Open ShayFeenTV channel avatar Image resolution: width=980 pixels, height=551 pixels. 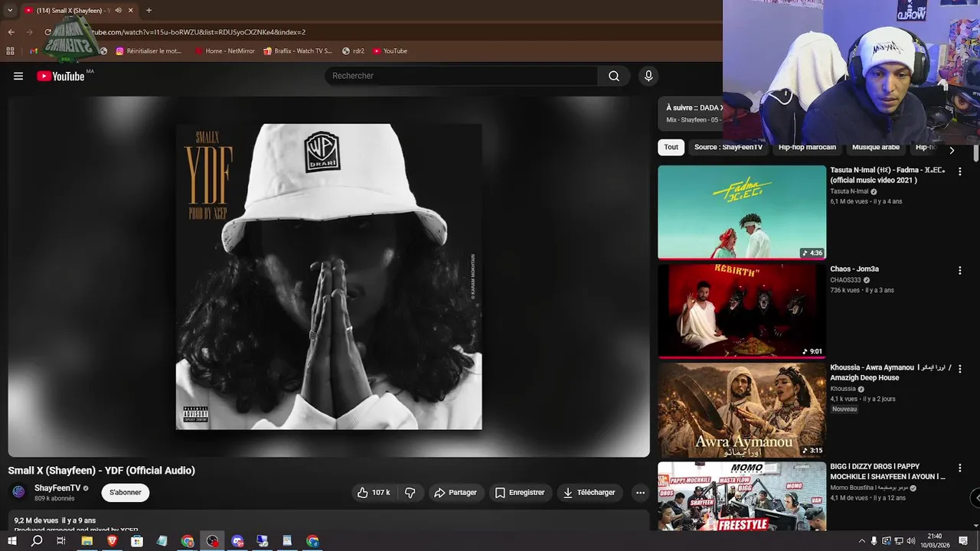pos(18,492)
